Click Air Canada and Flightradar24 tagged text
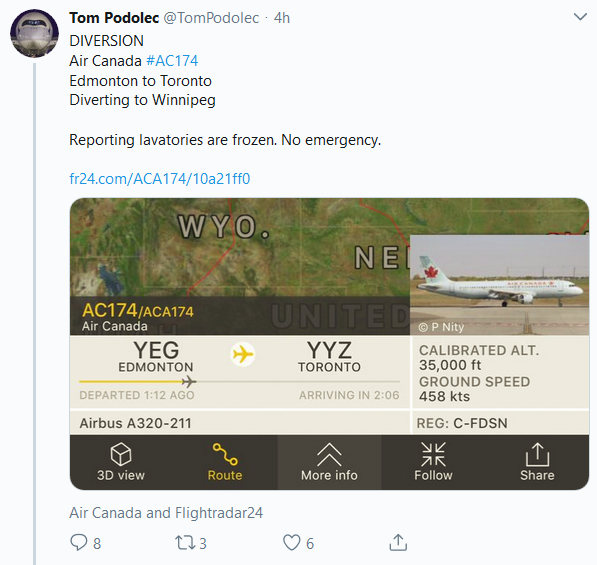 [166, 513]
